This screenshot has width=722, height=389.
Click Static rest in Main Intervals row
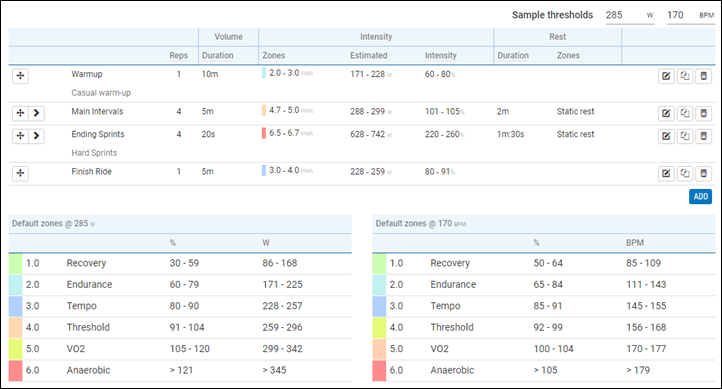click(575, 111)
